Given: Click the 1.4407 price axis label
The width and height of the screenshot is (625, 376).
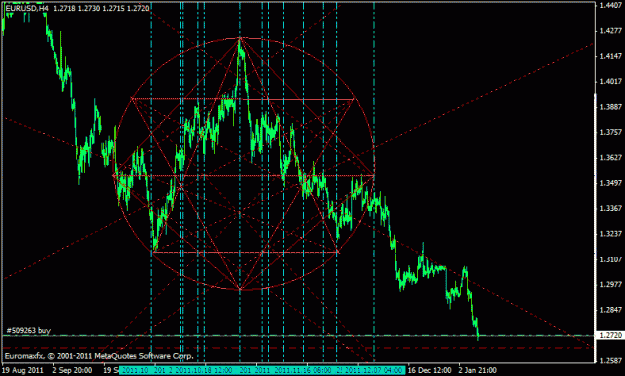Looking at the screenshot, I should click(x=611, y=5).
